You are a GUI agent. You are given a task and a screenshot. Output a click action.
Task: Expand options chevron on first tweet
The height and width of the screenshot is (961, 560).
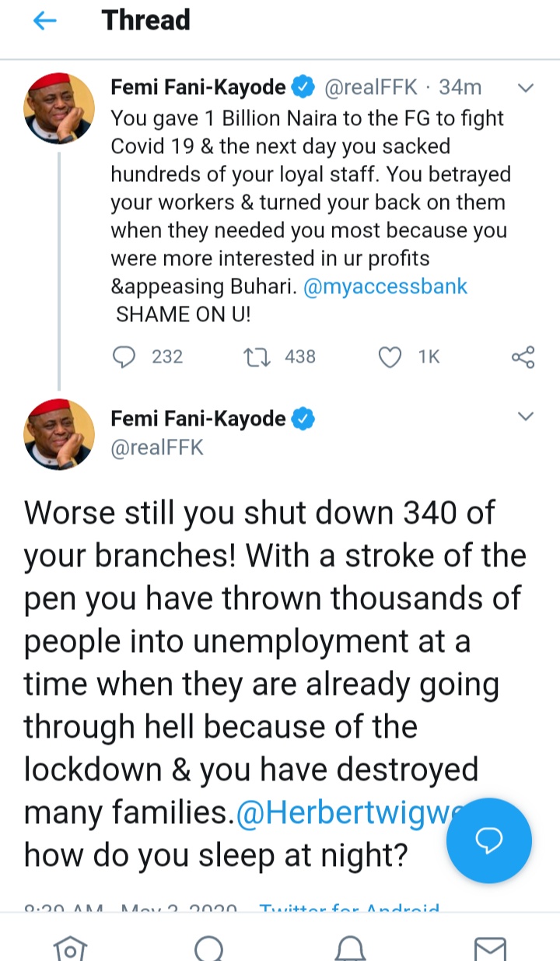click(526, 88)
